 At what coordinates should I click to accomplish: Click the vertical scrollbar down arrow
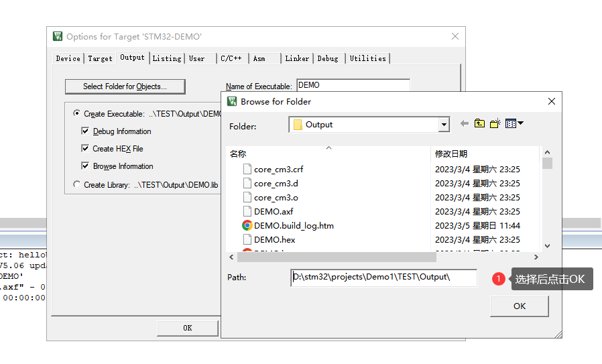tap(548, 246)
